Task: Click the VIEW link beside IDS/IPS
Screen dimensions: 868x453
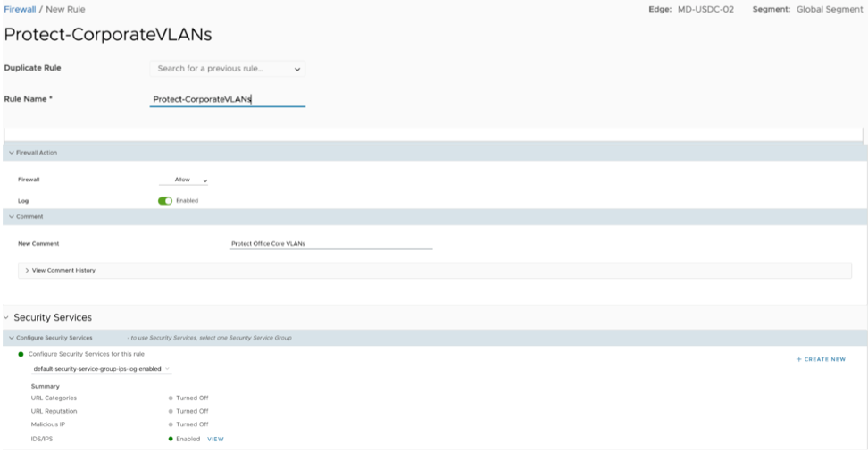Action: click(x=215, y=439)
